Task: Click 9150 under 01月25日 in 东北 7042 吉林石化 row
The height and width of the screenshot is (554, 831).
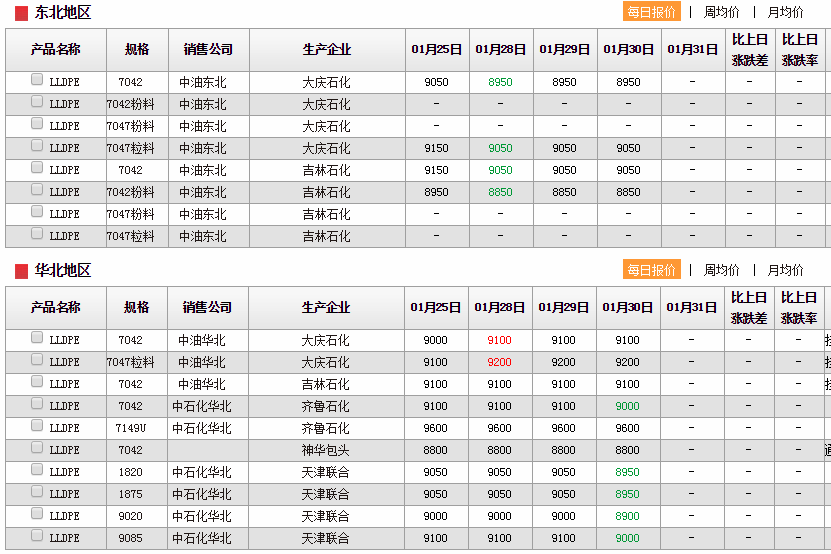Action: [437, 170]
